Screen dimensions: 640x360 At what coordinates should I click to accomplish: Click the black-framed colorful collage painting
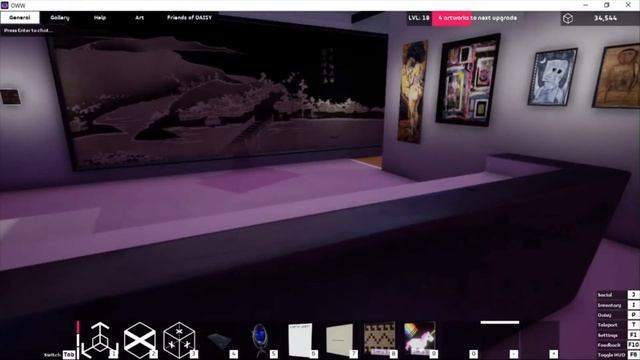pyautogui.click(x=468, y=80)
